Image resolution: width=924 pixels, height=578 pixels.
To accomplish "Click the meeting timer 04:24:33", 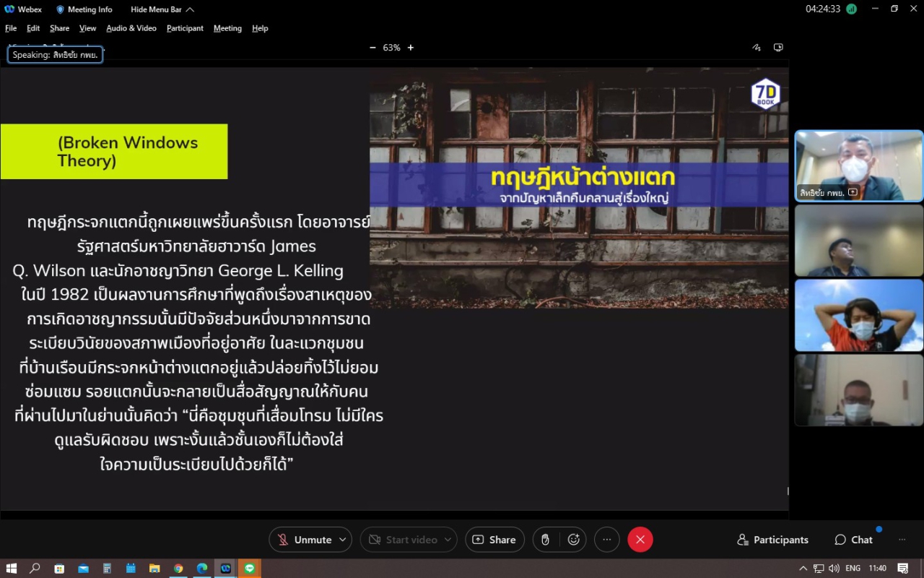I will point(823,9).
